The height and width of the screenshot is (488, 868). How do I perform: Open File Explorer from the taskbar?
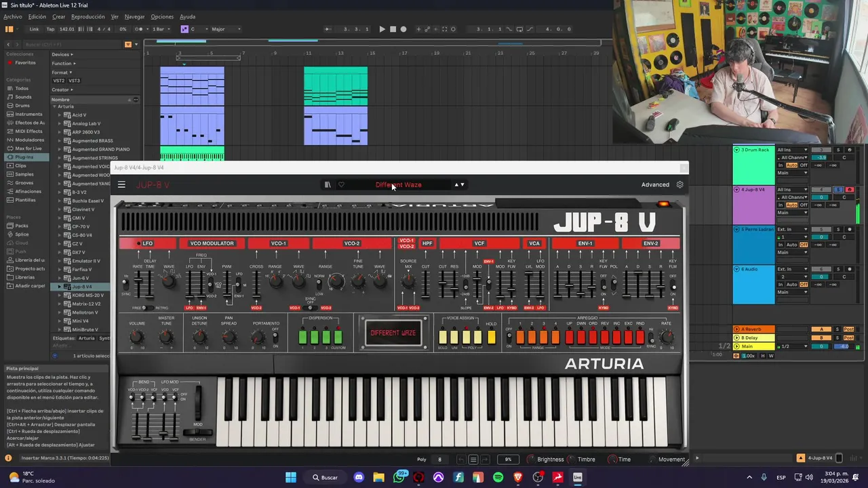(x=378, y=477)
